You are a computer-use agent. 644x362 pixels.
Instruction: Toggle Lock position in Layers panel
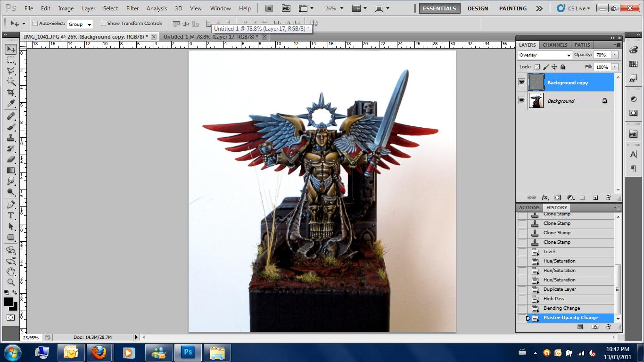554,67
